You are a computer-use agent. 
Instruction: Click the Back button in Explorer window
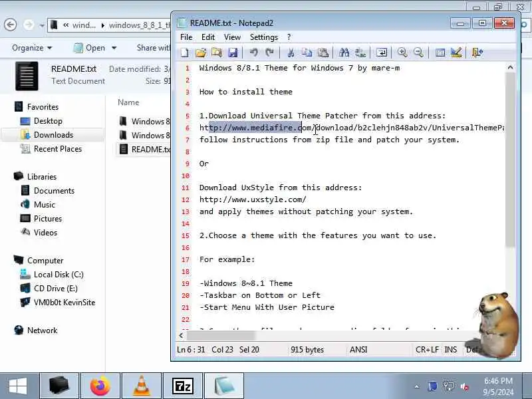pyautogui.click(x=11, y=25)
